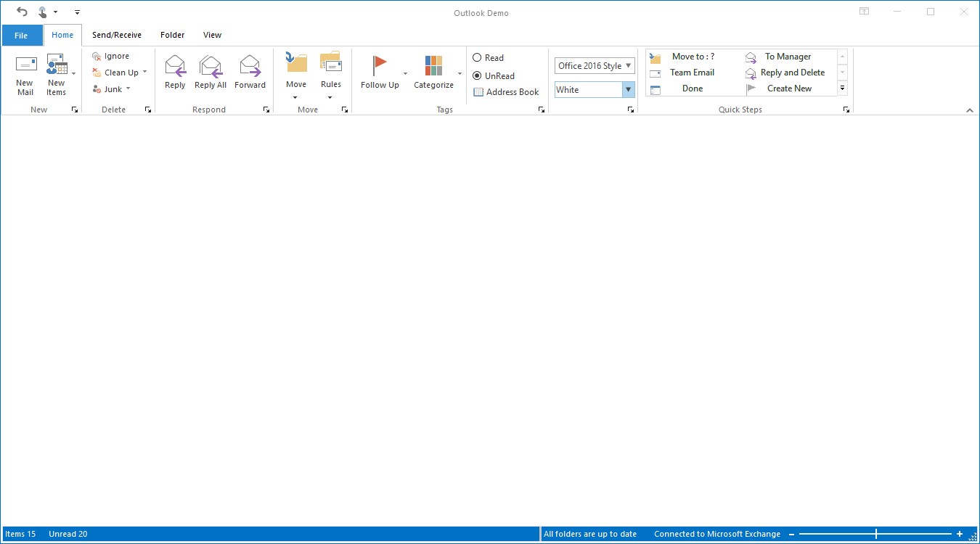Open the style group dialog launcher
This screenshot has height=544, width=980.
pyautogui.click(x=631, y=110)
